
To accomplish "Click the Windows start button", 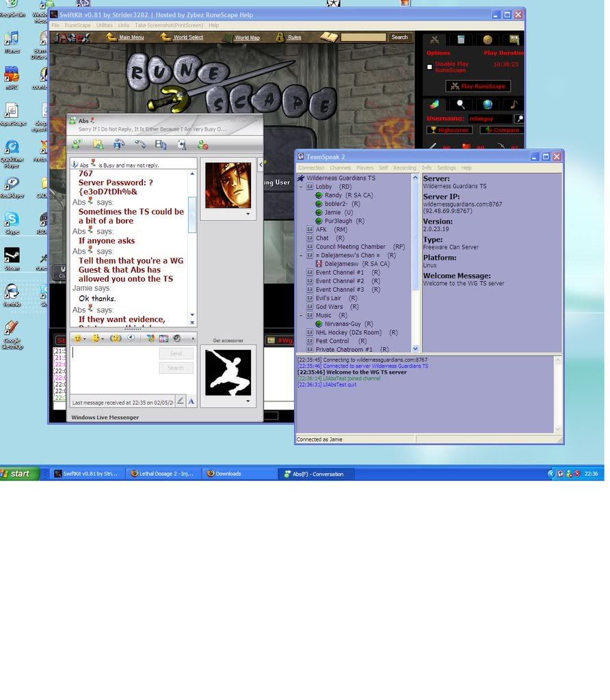I will click(20, 474).
